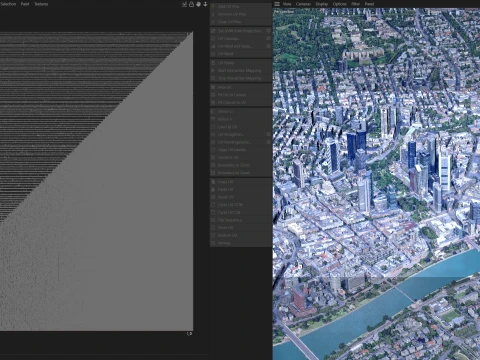Click the Clear UV Pins command

[x=241, y=22]
